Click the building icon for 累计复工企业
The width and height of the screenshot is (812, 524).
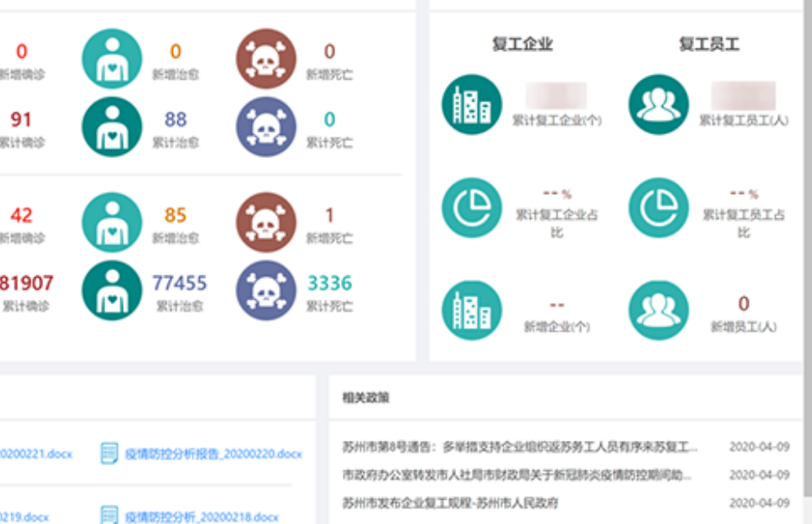pos(471,103)
